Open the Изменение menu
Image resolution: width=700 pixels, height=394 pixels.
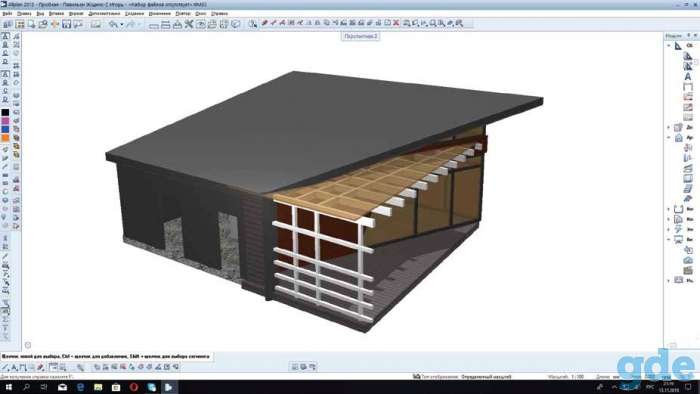(159, 14)
